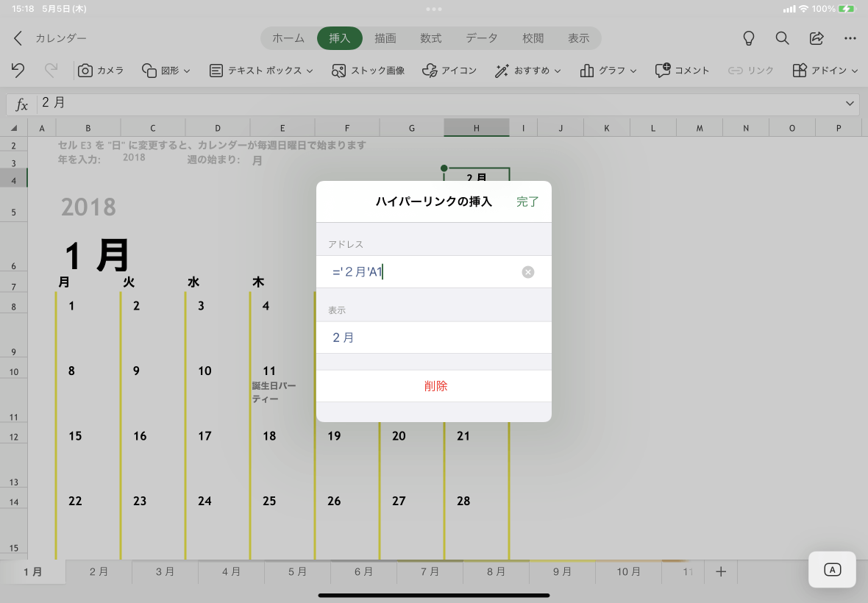Add a new コメント comment
Screen dimensions: 868x603
[682, 71]
